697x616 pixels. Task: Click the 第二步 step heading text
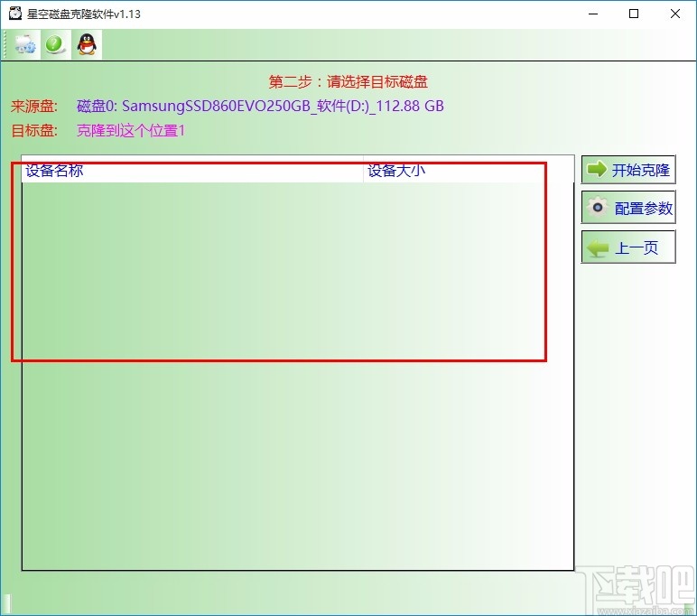[348, 82]
